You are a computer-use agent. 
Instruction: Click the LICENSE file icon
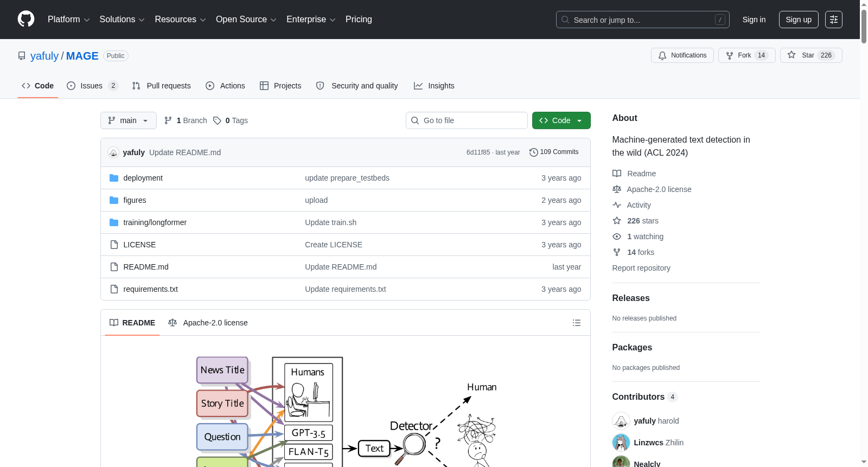tap(114, 245)
